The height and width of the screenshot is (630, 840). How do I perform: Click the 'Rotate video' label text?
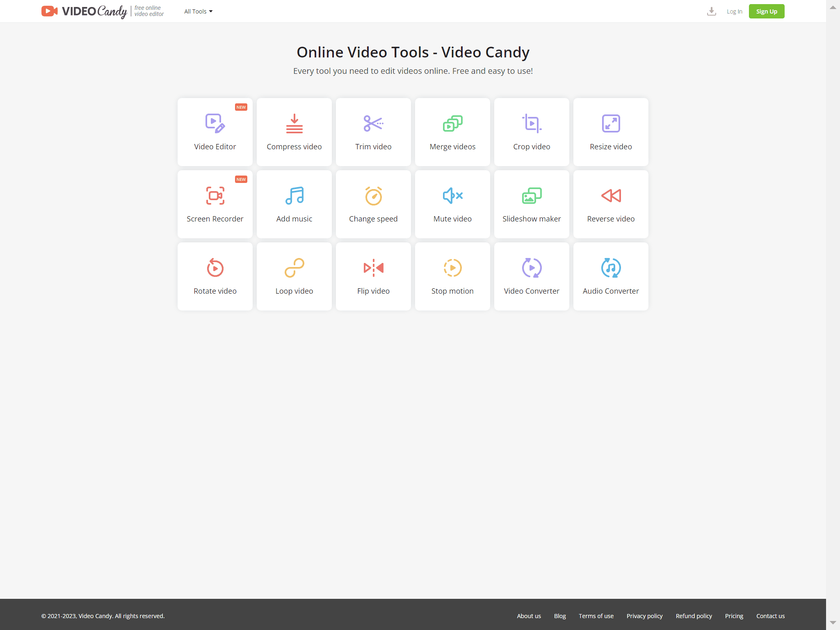215,291
